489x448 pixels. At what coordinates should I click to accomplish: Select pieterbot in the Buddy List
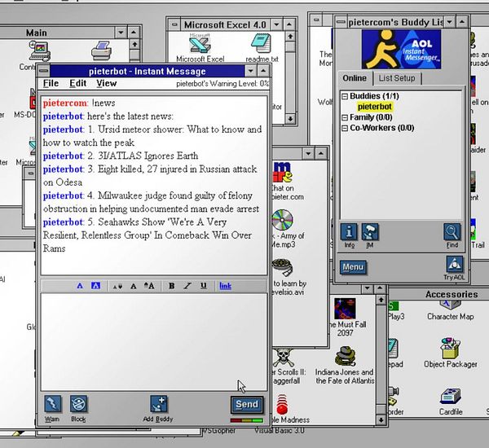(x=375, y=107)
